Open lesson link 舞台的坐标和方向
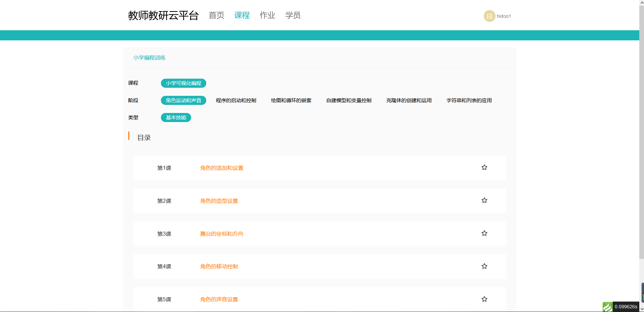Viewport: 644px width, 312px height. click(x=222, y=234)
